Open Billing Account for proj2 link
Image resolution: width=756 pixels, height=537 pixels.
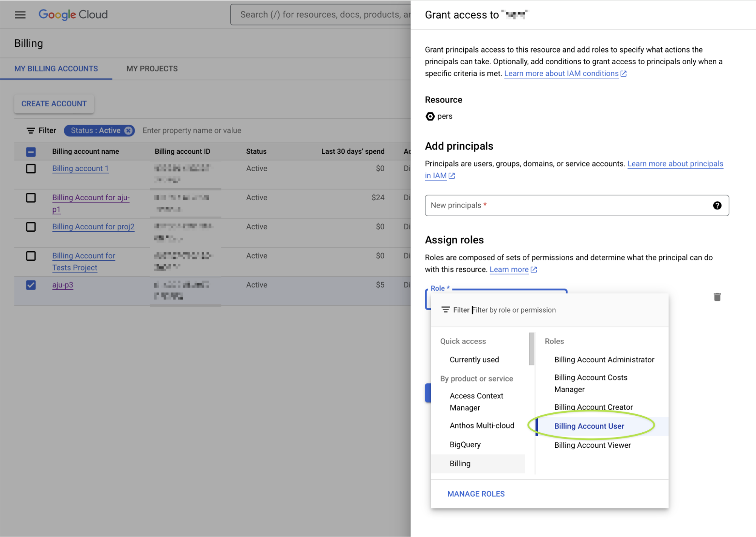93,227
